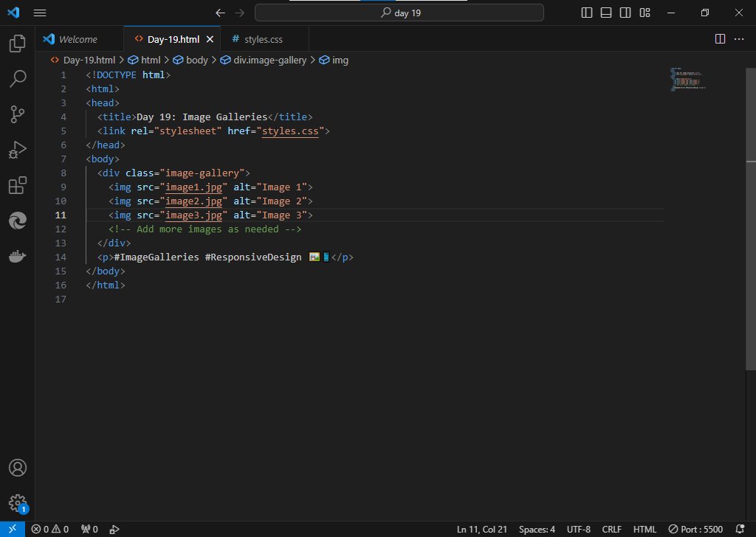Click line number 8 in the gutter

[63, 173]
